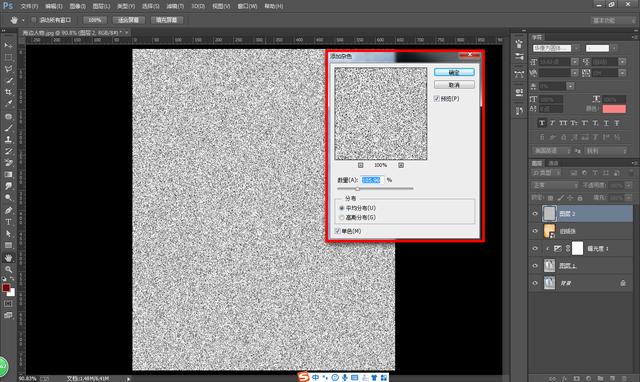Select the Rectangular Marquee tool

(x=8, y=57)
